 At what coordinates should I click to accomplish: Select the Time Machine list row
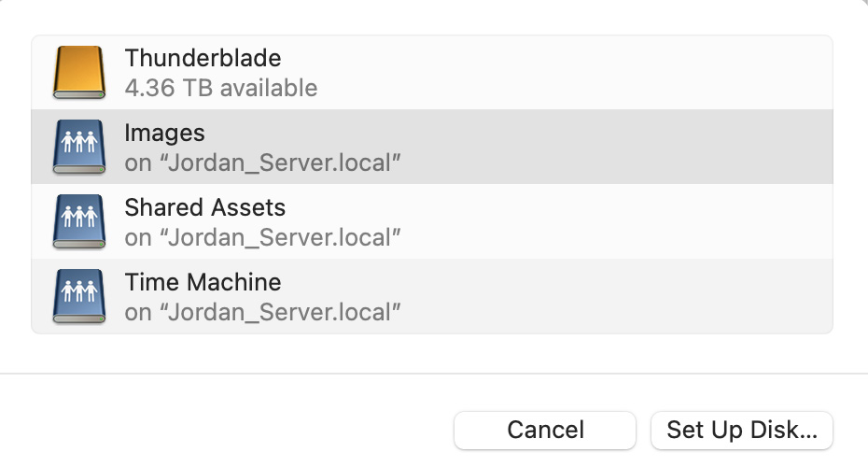pyautogui.click(x=560, y=296)
